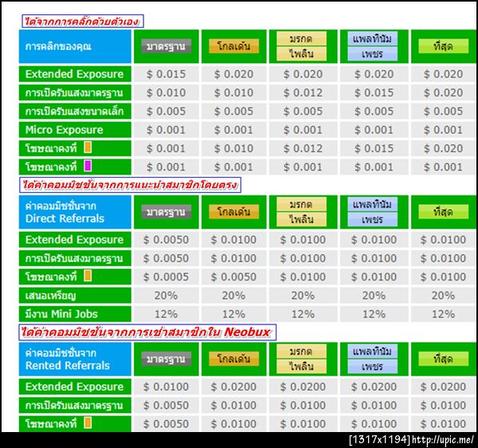Viewport: 478px width, 448px height.
Task: Click the orange marker beside โฆษณาคงที่ in the own-clicks table
Action: 88,147
